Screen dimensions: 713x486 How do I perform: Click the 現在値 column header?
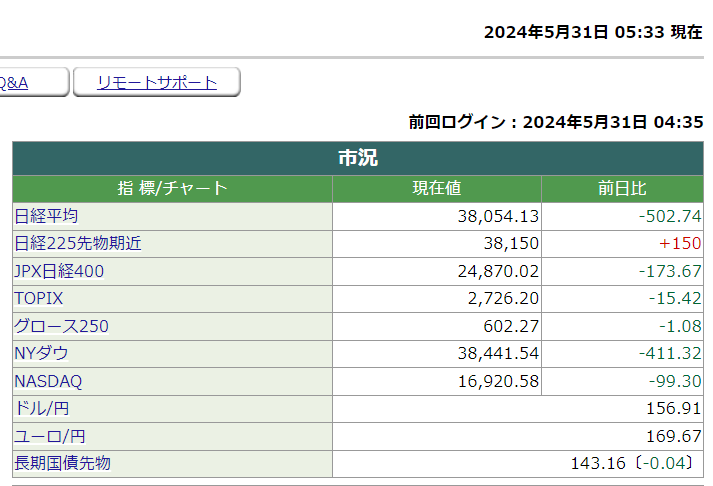coord(437,188)
